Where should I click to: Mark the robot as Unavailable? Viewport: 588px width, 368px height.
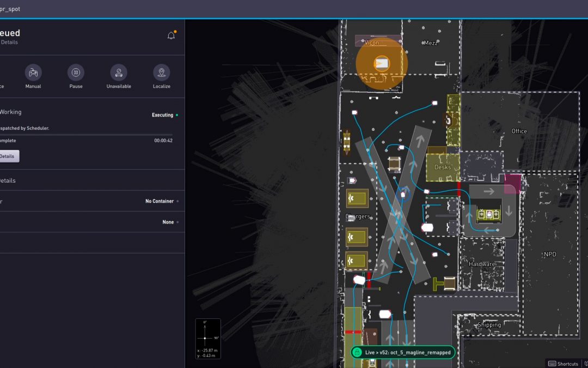pyautogui.click(x=119, y=73)
